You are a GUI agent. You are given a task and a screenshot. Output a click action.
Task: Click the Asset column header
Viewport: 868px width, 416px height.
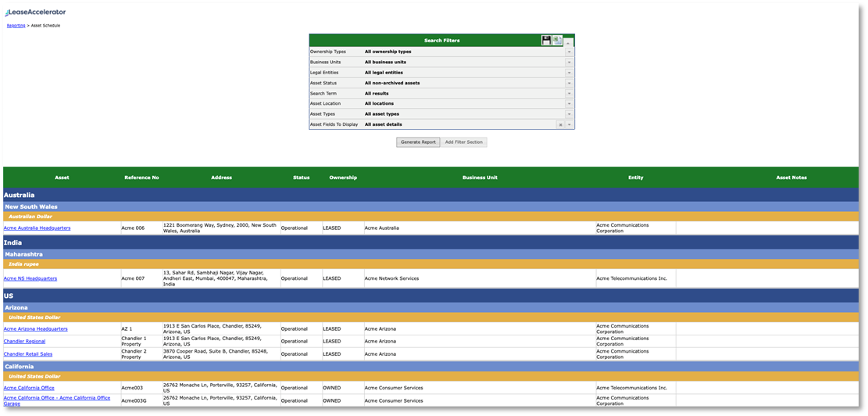[x=62, y=178]
